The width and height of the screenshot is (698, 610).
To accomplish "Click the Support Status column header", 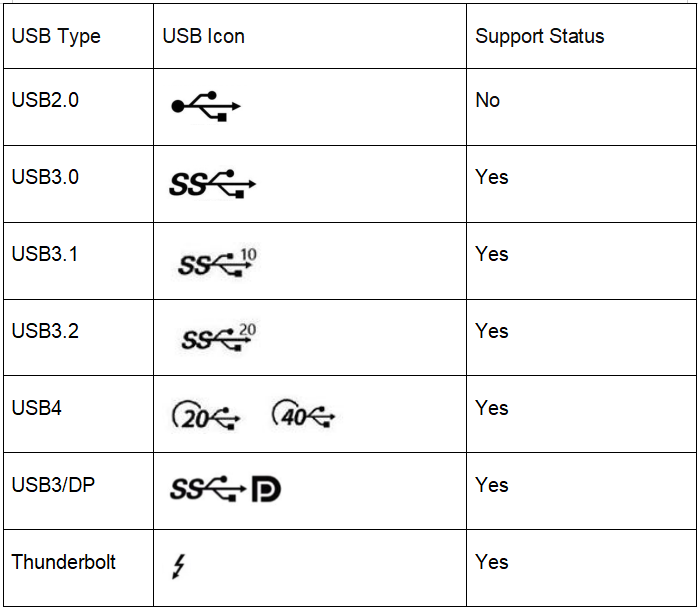I will click(540, 36).
